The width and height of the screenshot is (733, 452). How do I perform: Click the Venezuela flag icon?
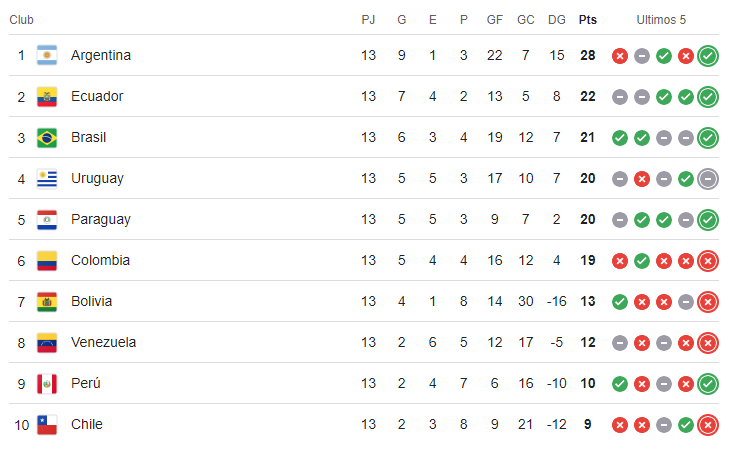click(x=47, y=343)
